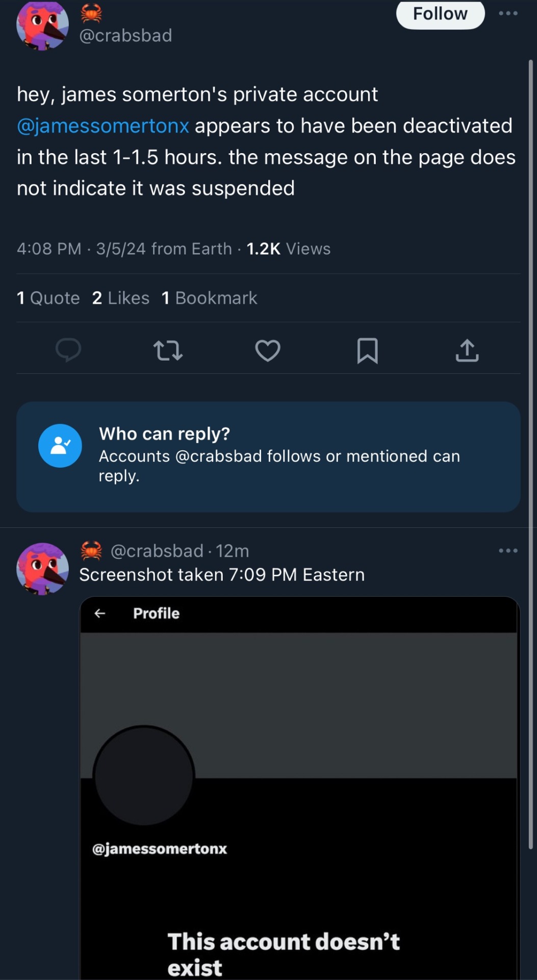Tap the back arrow in embedded Profile screenshot
This screenshot has height=980, width=537.
click(x=100, y=614)
